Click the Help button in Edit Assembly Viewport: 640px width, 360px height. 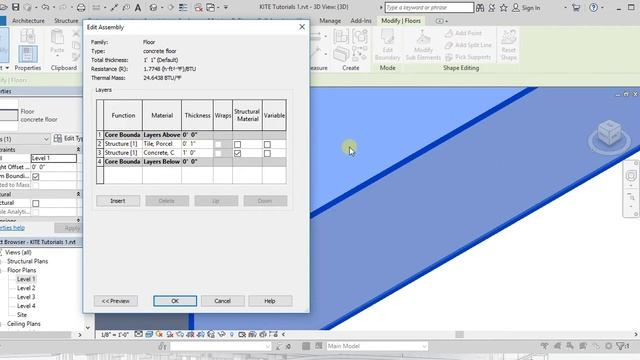270,301
